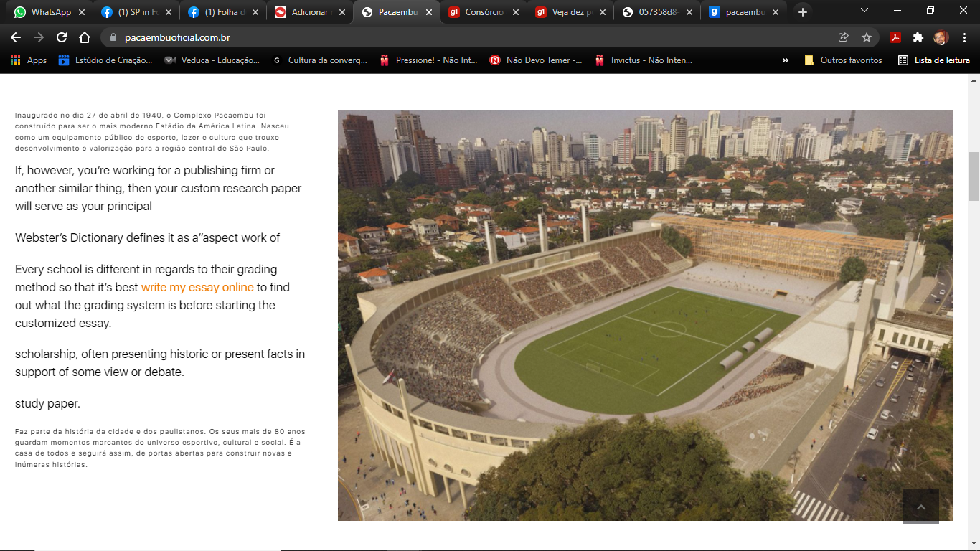Open a new browser tab
This screenshot has height=551, width=980.
[802, 12]
